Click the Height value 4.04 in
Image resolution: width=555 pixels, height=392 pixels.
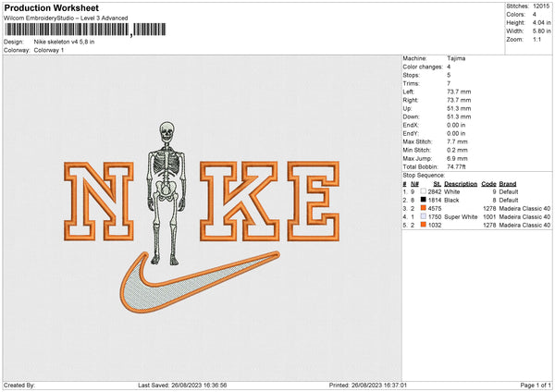point(541,22)
